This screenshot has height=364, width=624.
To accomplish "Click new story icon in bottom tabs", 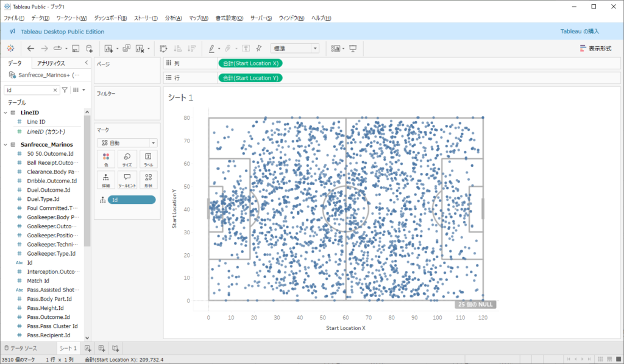I will tap(115, 349).
